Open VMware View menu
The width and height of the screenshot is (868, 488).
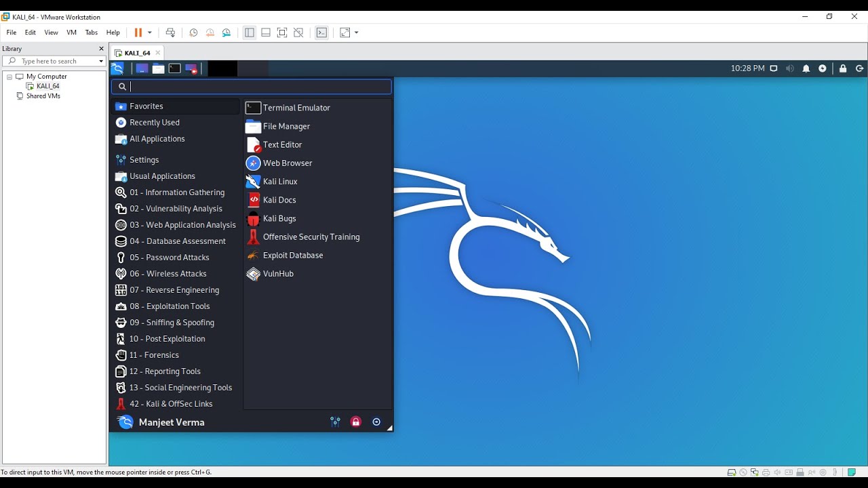point(51,33)
